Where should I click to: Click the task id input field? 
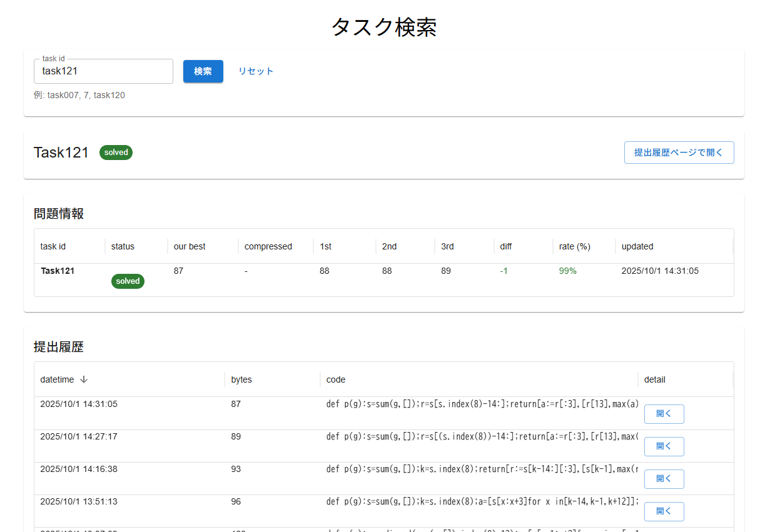[x=103, y=71]
